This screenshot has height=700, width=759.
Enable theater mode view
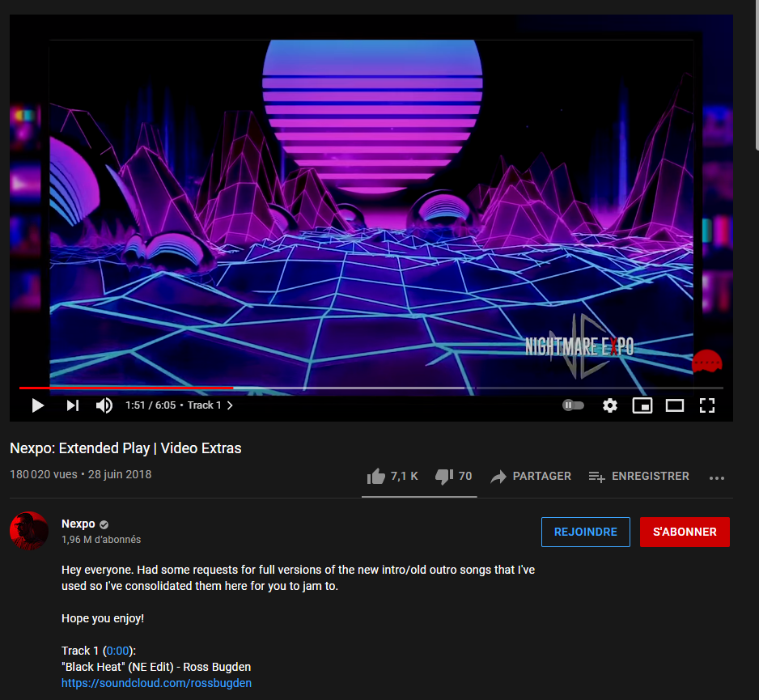pyautogui.click(x=675, y=405)
